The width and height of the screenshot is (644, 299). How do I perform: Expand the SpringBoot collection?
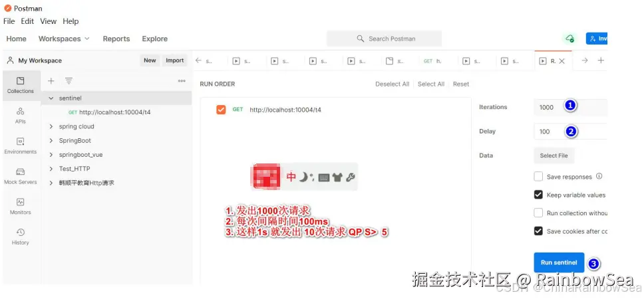(51, 141)
